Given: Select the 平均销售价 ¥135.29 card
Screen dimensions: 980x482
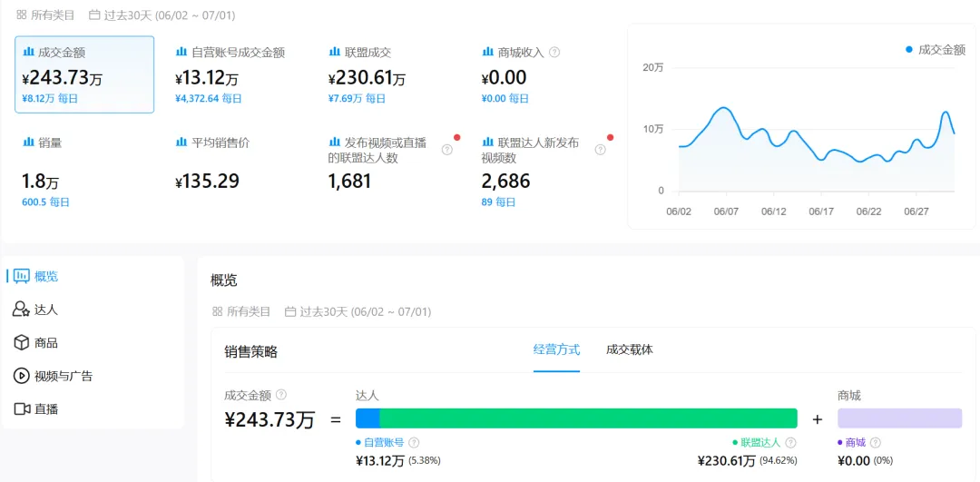Looking at the screenshot, I should click(238, 172).
